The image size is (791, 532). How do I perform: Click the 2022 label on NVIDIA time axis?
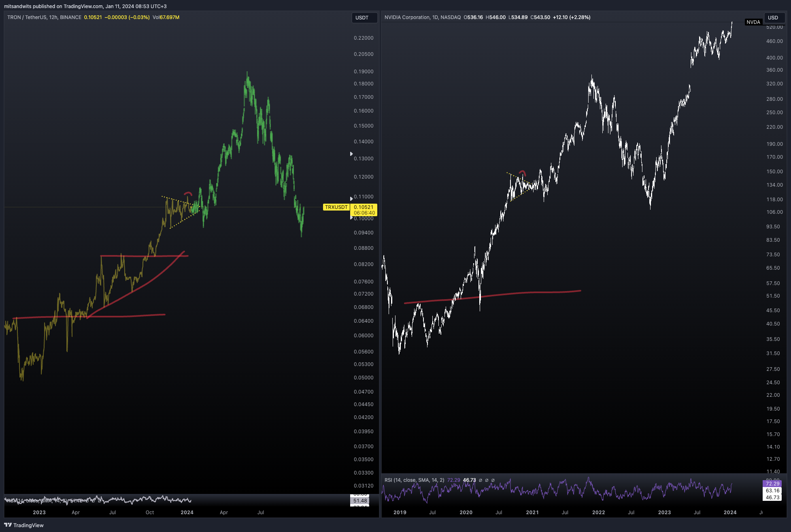click(599, 513)
